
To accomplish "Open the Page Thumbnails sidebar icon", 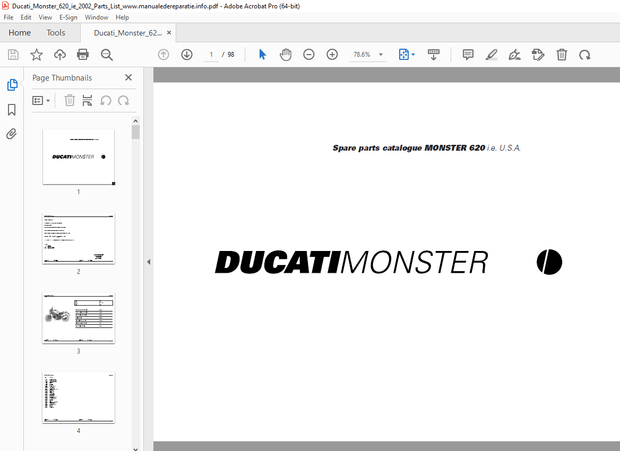I will [12, 85].
